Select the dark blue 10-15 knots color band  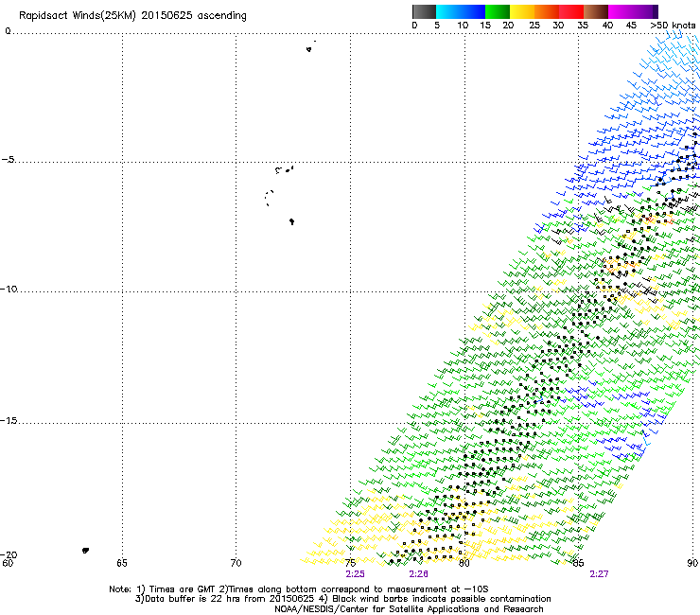[473, 11]
